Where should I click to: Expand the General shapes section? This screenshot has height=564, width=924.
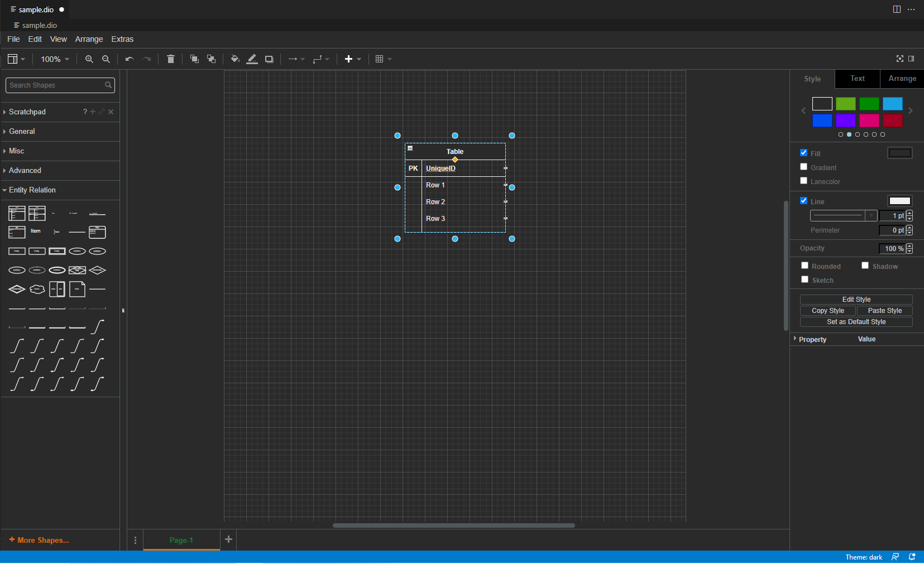point(22,132)
